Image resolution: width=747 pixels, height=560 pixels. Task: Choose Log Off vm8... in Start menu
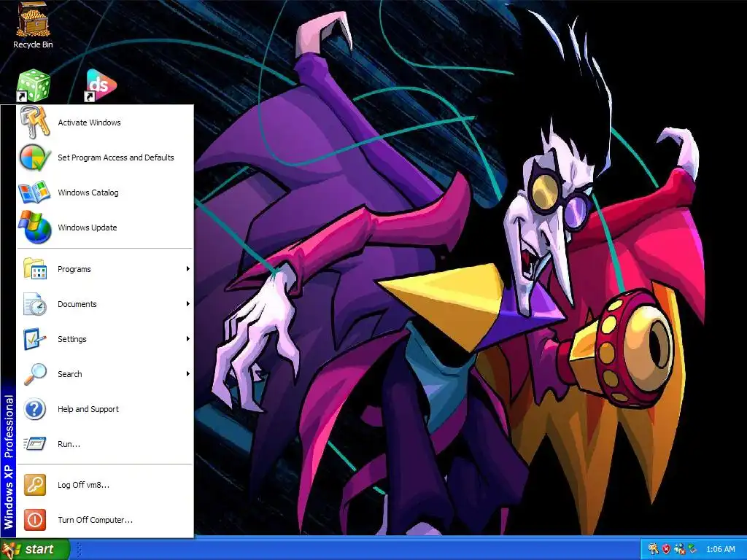tap(104, 485)
